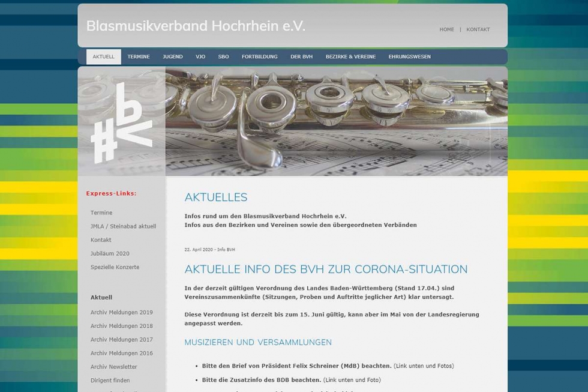
Task: Click the bullet about Zusatzinfo des BDB
Action: pyautogui.click(x=292, y=380)
